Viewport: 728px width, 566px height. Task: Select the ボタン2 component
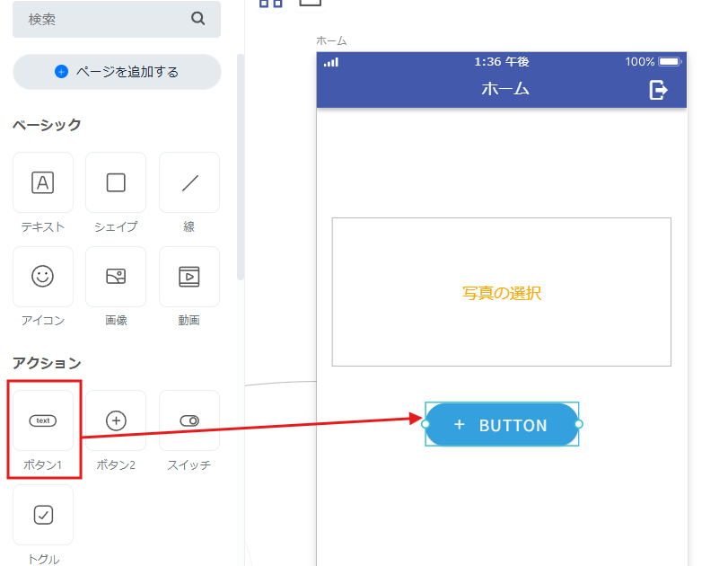[116, 420]
